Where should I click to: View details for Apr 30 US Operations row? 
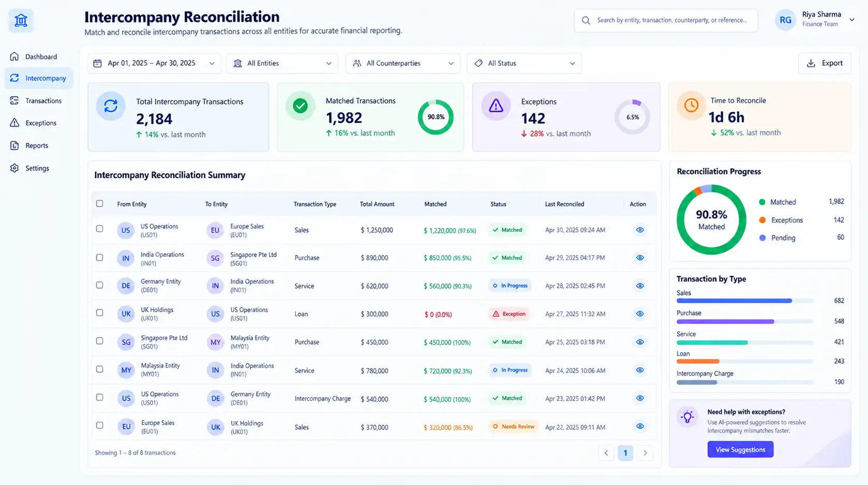click(640, 230)
